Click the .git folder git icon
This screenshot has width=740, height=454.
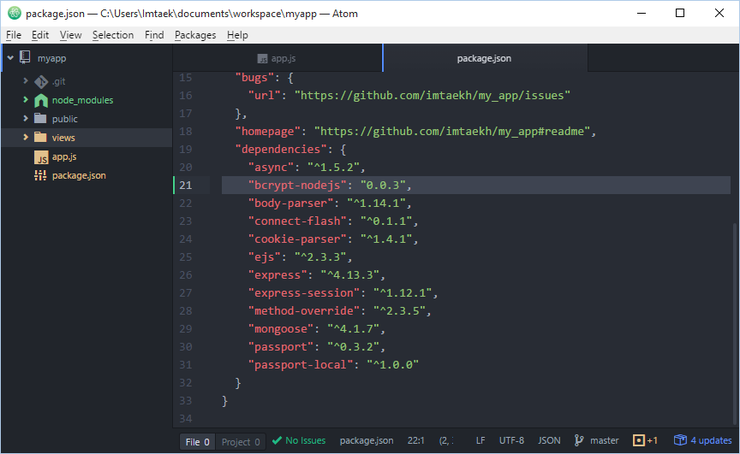[x=41, y=82]
